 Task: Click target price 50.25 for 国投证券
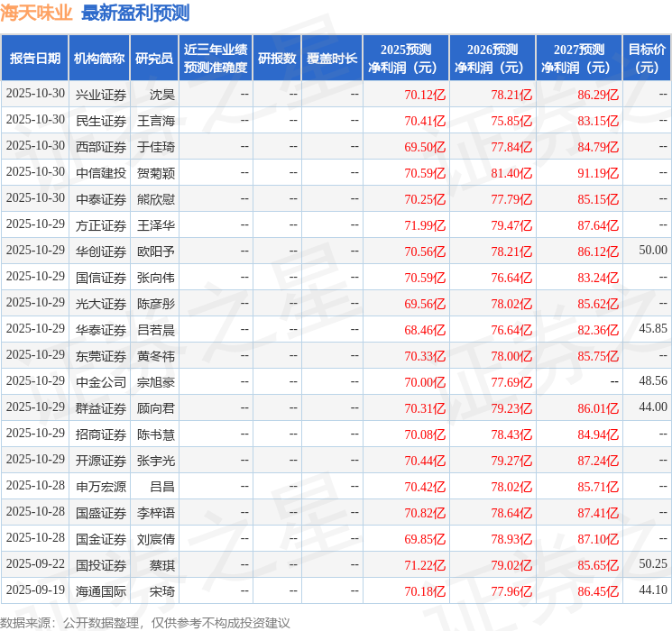point(653,563)
